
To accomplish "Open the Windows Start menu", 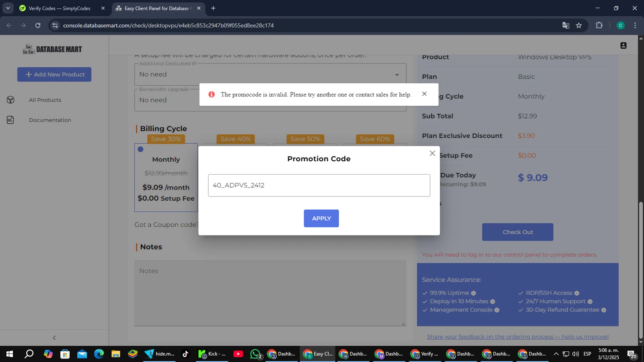I will coord(9,354).
